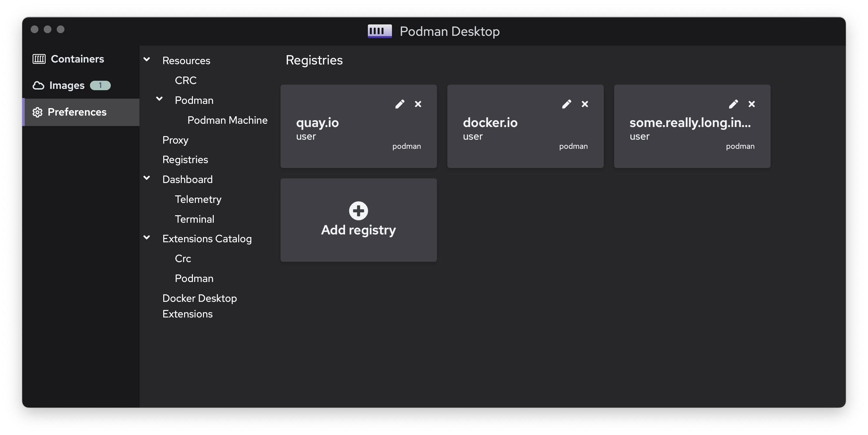868x435 pixels.
Task: Edit the some.really.long registry entry
Action: pyautogui.click(x=733, y=104)
